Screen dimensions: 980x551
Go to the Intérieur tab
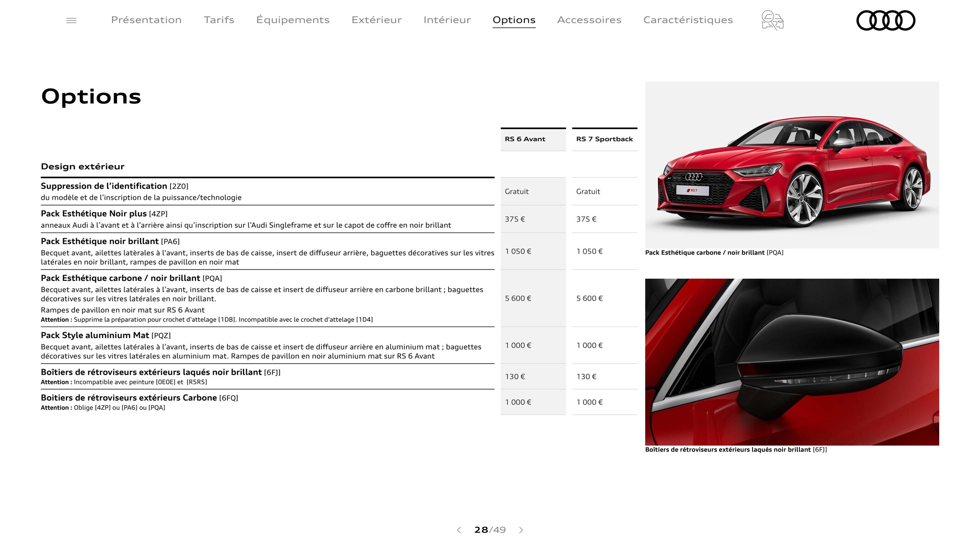[447, 20]
